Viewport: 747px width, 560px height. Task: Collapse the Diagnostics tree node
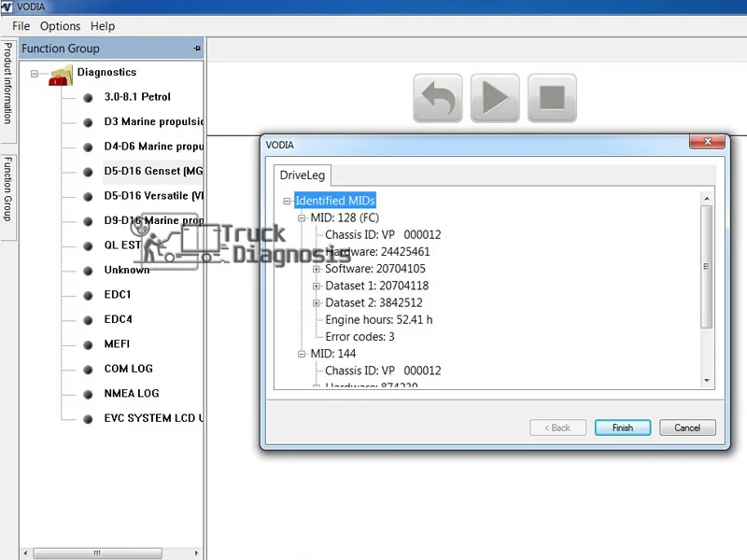(x=35, y=74)
